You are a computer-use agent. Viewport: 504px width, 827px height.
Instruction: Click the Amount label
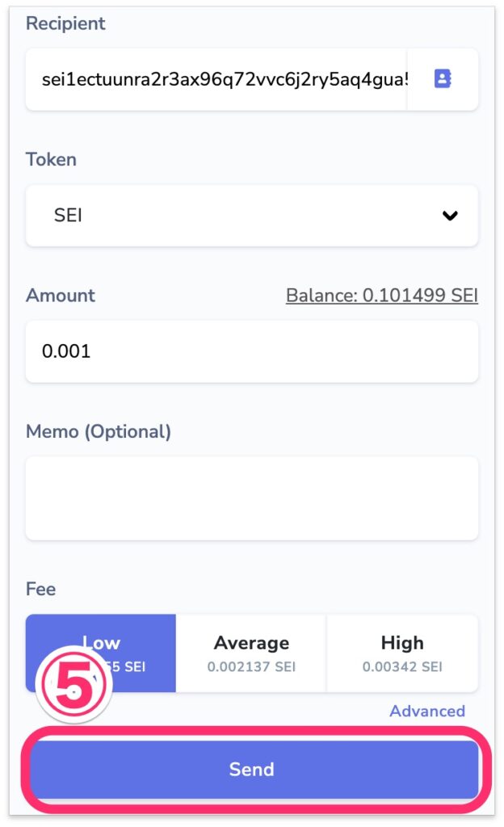click(61, 295)
